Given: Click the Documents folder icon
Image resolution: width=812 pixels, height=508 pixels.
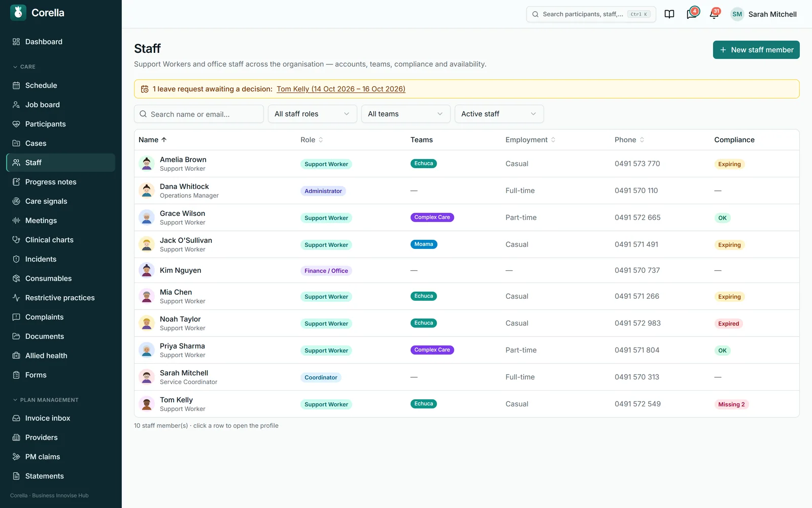Looking at the screenshot, I should pyautogui.click(x=16, y=336).
